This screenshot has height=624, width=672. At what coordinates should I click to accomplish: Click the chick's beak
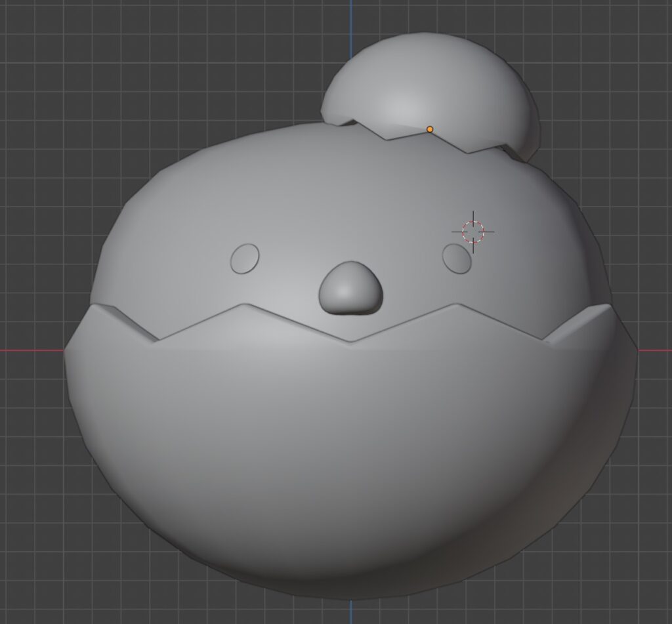coord(350,289)
